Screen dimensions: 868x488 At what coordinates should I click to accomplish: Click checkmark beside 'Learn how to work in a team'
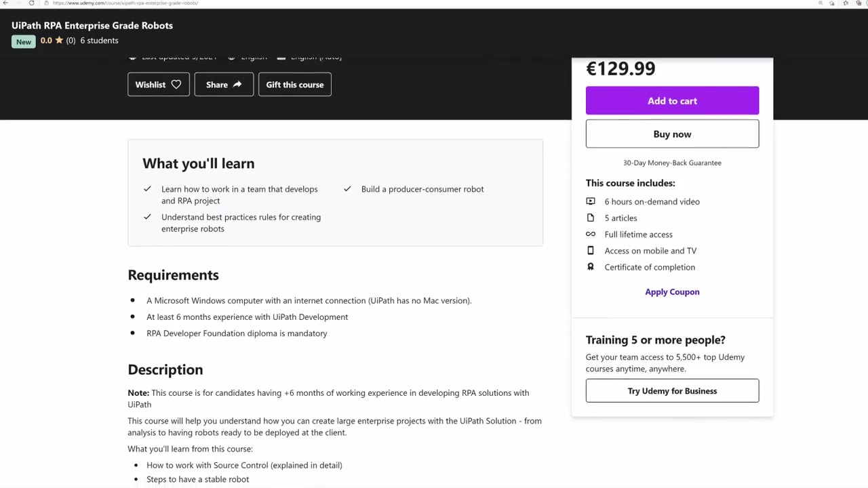pyautogui.click(x=147, y=189)
